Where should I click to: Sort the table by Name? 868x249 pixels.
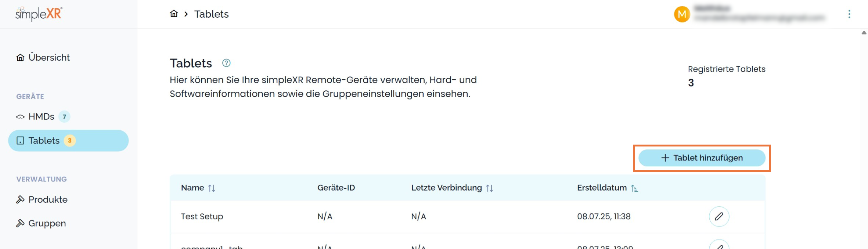point(212,188)
